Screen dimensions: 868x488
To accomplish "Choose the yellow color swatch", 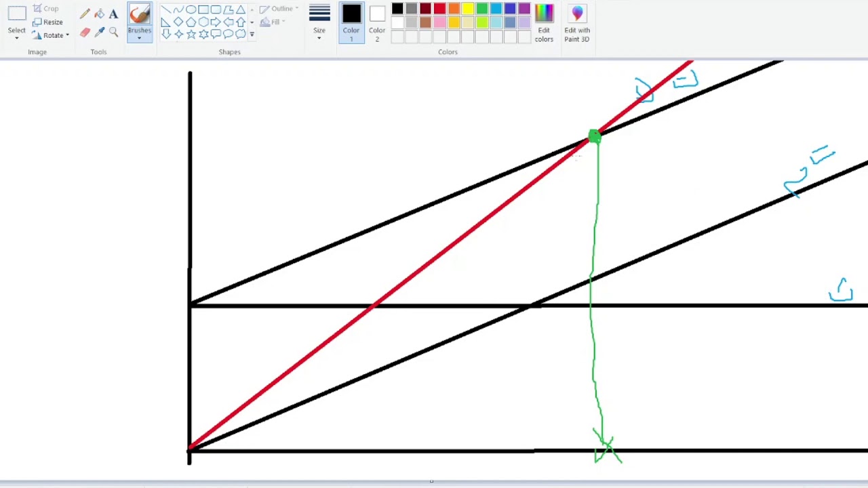I will (468, 8).
